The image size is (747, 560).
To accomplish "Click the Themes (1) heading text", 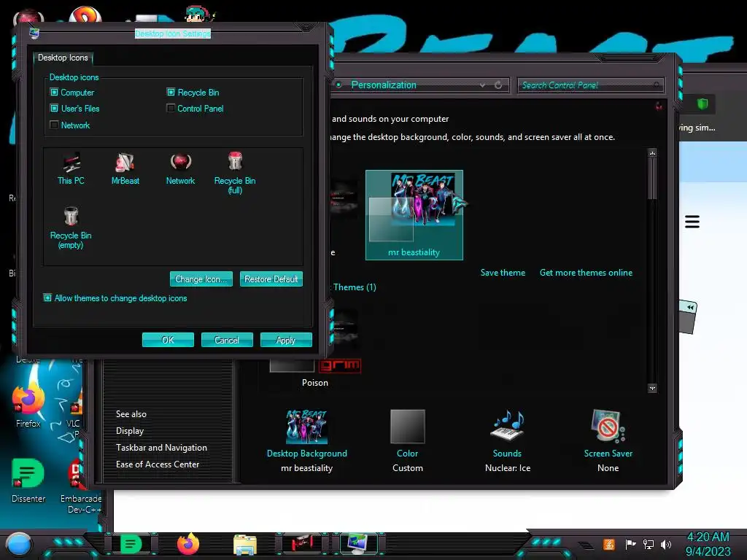I will [x=355, y=287].
